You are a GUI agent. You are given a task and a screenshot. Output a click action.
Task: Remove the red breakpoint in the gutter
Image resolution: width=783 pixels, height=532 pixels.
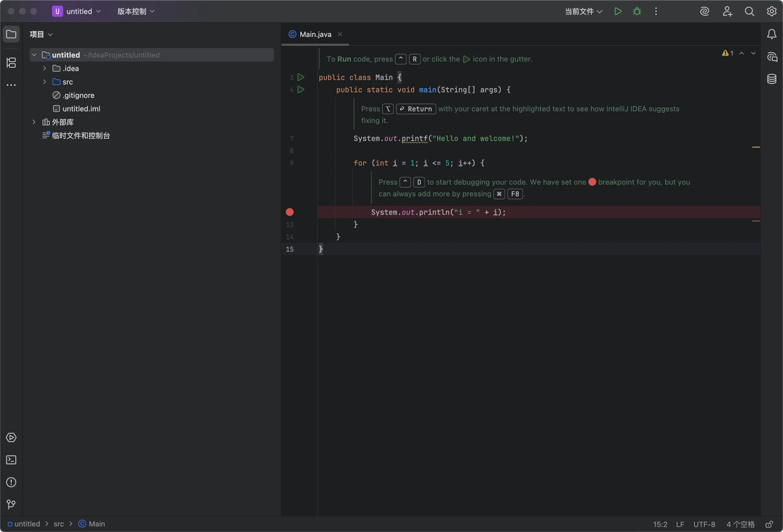[x=290, y=212]
